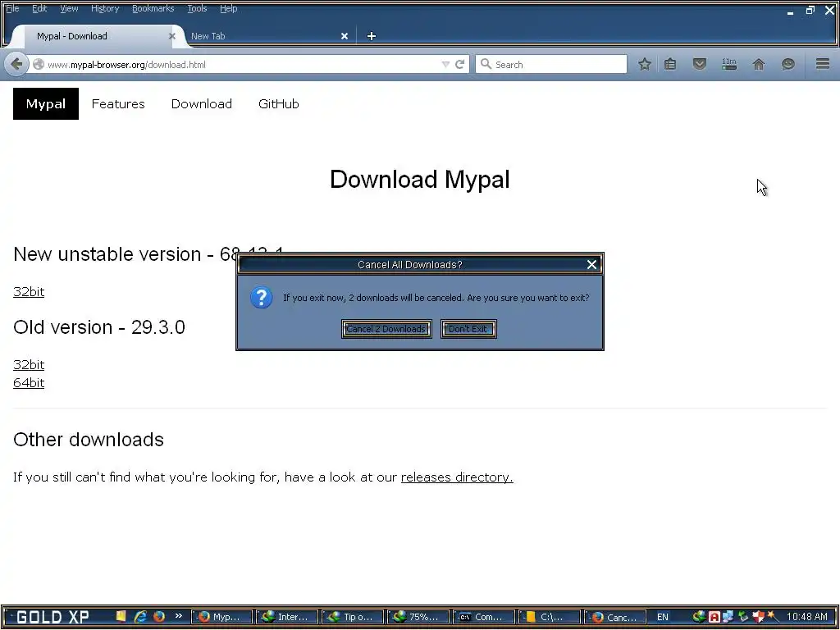Click the question mark dialog icon
Image resolution: width=840 pixels, height=630 pixels.
[262, 298]
